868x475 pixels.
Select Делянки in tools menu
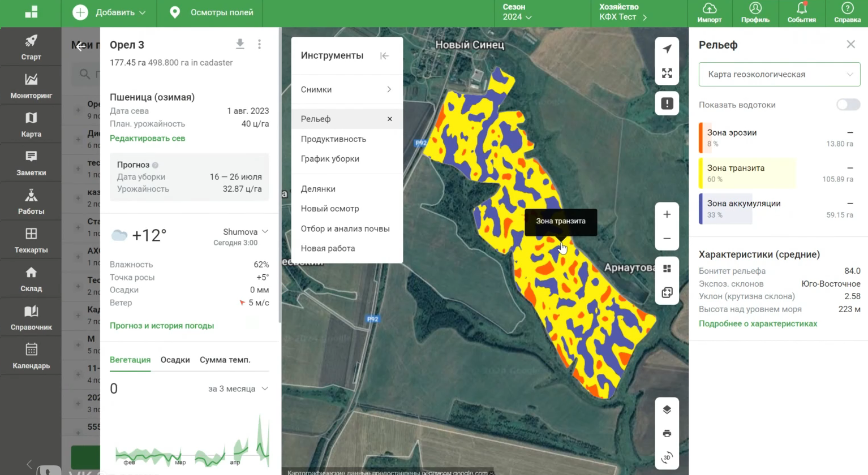pos(318,189)
